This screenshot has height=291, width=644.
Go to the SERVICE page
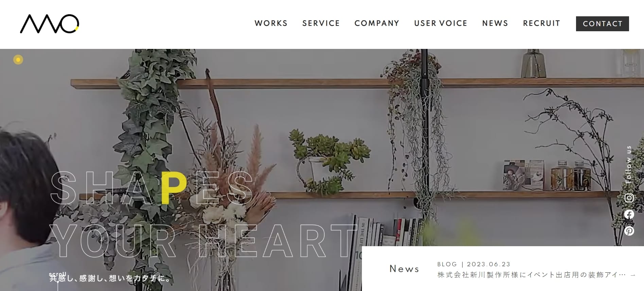pyautogui.click(x=321, y=23)
